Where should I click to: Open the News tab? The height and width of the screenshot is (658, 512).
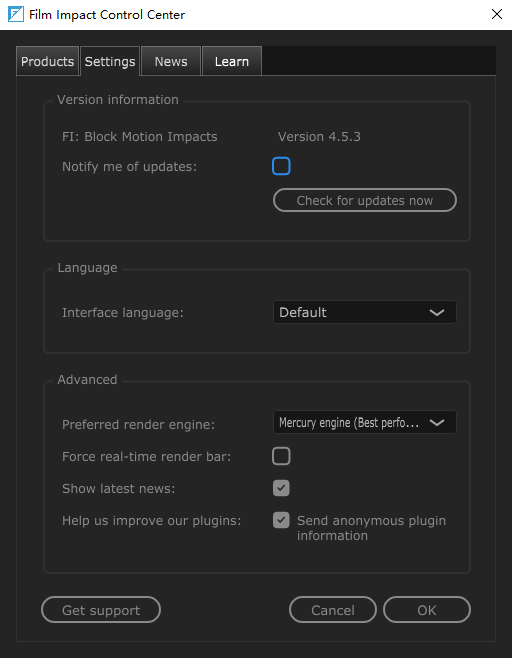coord(171,61)
